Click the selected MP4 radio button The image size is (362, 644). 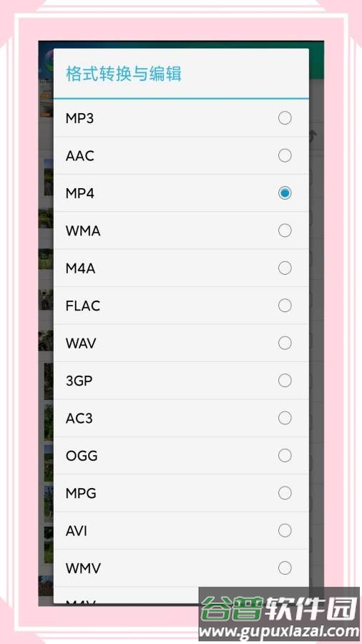(x=285, y=193)
